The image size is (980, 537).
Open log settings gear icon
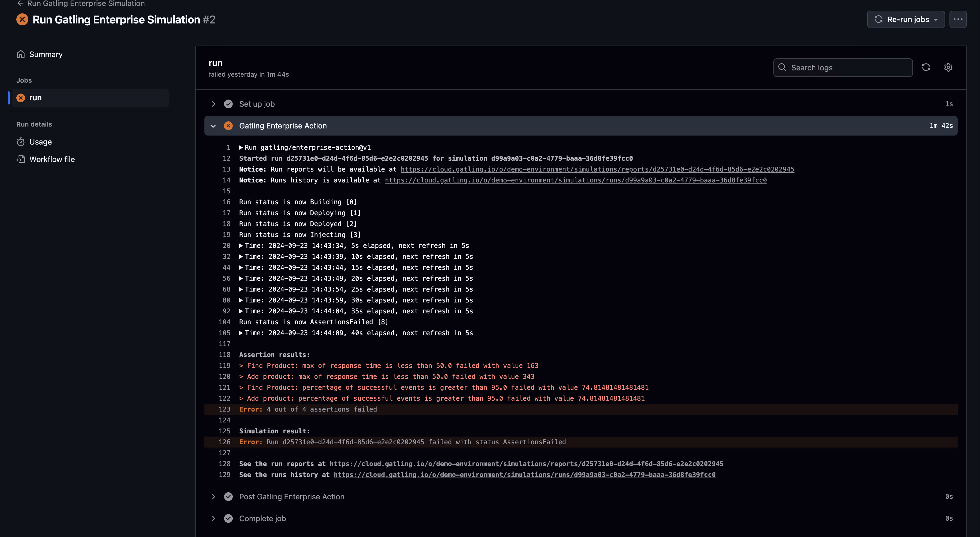coord(948,67)
